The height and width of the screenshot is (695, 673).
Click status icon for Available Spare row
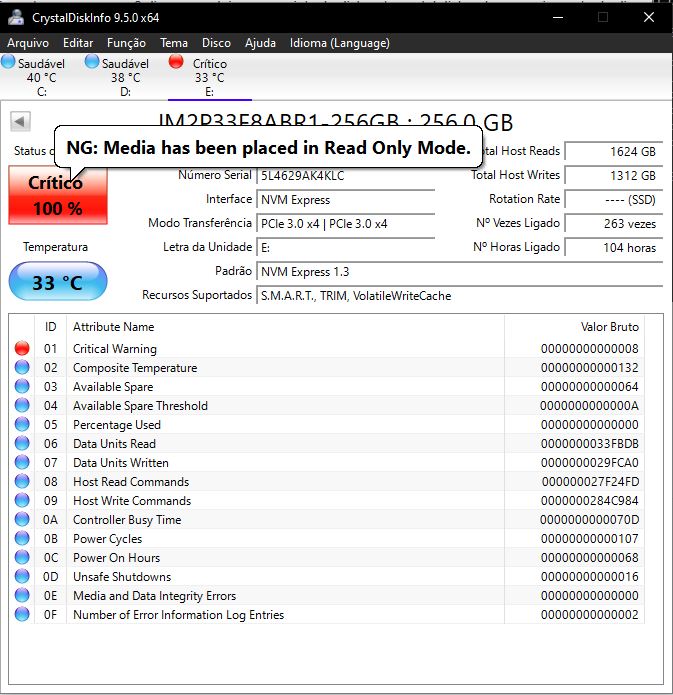(x=22, y=387)
